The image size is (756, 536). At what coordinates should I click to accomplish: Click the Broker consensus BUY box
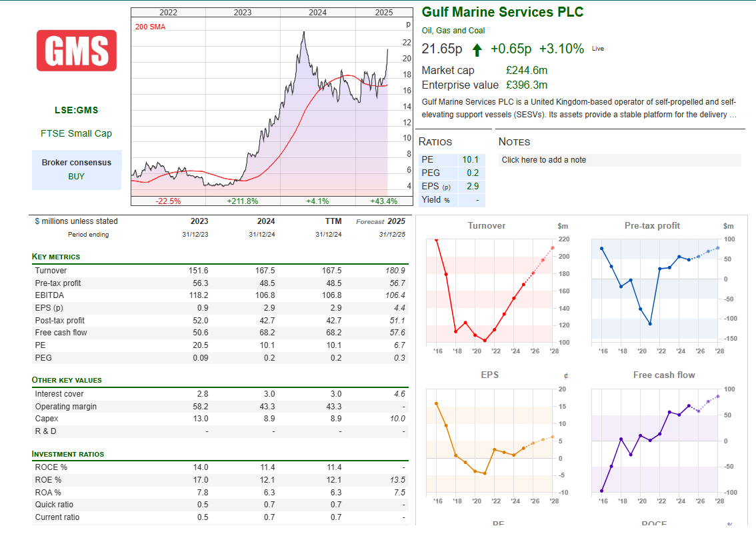pyautogui.click(x=77, y=169)
